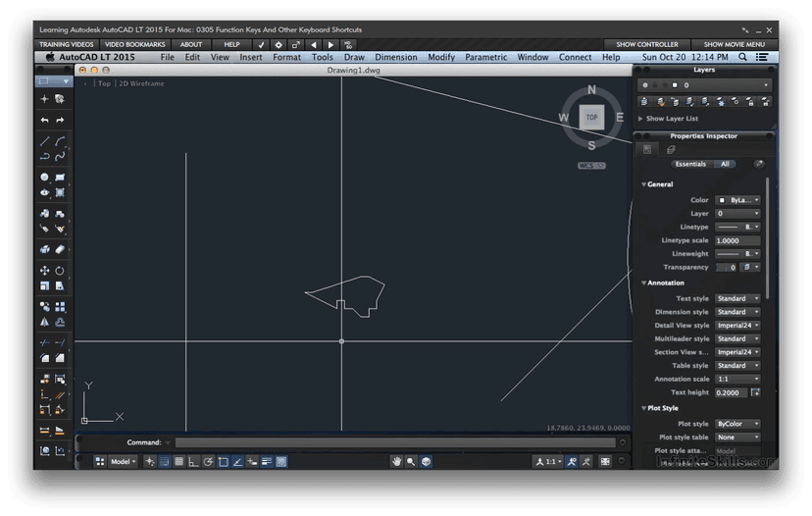Click the Layer Unlock icon
The image size is (812, 516).
765,102
